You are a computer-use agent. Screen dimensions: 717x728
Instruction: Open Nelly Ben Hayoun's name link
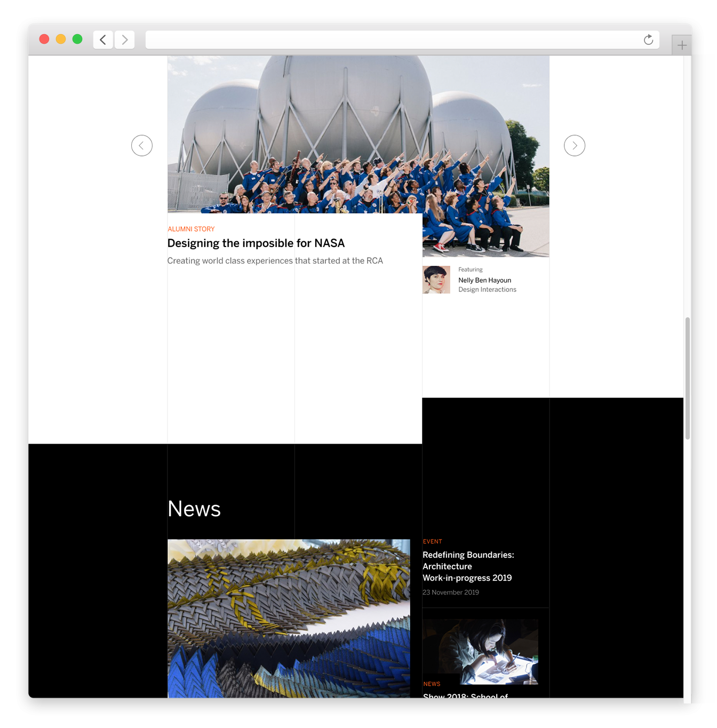pos(484,280)
